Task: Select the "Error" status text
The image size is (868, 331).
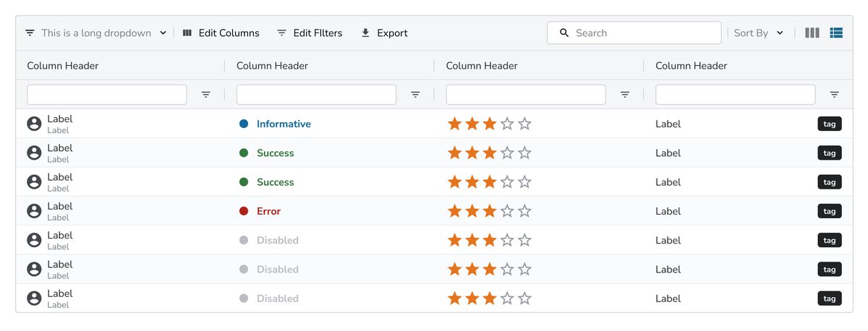Action: point(268,212)
